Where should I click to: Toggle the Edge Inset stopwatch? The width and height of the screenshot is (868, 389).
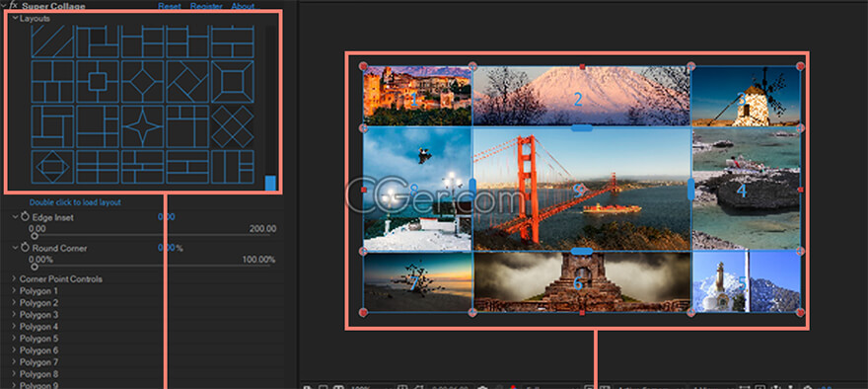25,216
